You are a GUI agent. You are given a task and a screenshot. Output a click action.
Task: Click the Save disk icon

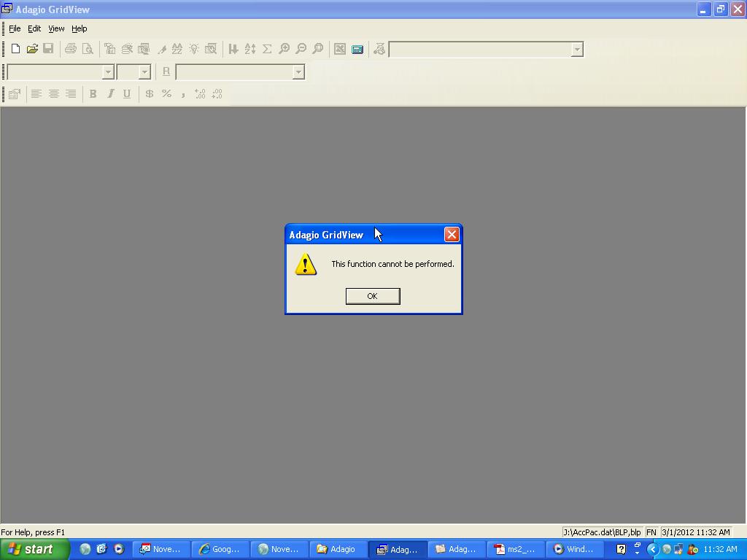(x=48, y=49)
